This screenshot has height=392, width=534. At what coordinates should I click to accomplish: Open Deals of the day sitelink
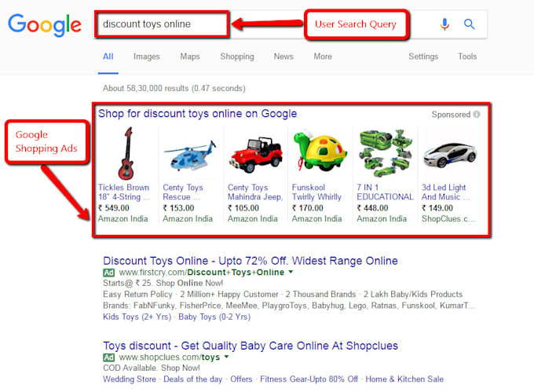coord(192,379)
